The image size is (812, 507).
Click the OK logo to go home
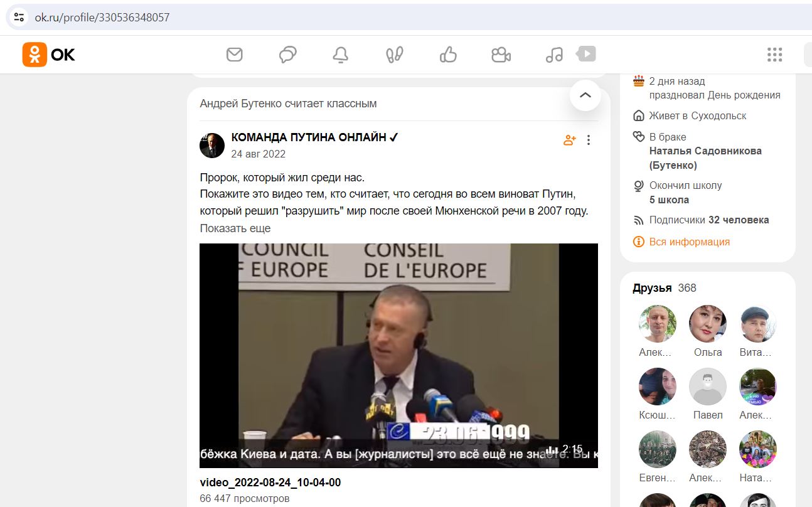[49, 55]
